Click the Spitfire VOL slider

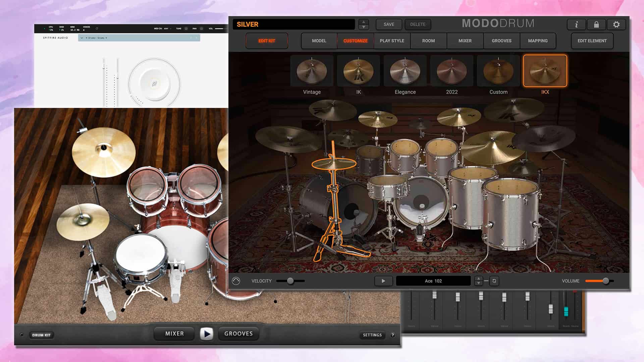pos(221,28)
